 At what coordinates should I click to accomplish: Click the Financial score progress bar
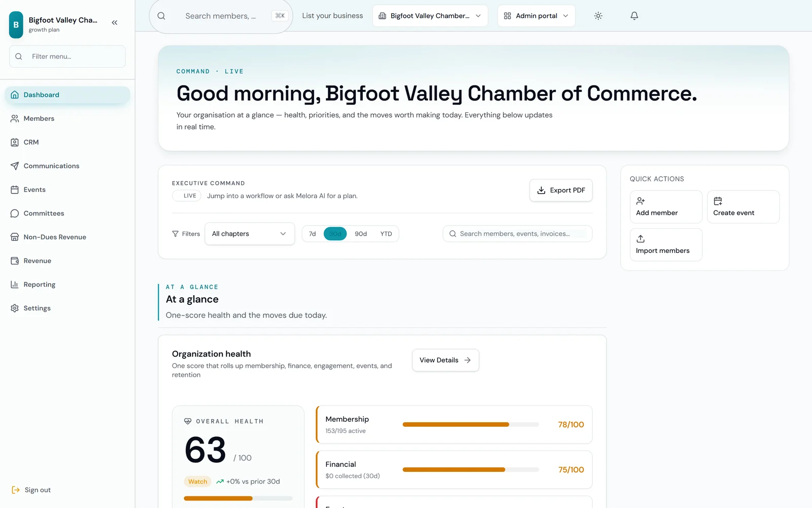coord(470,469)
